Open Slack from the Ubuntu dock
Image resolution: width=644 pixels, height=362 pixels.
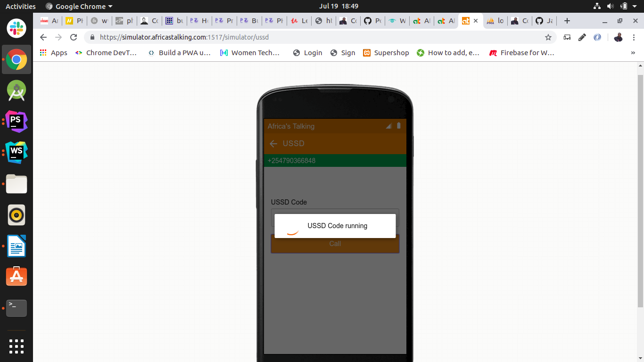[x=17, y=28]
